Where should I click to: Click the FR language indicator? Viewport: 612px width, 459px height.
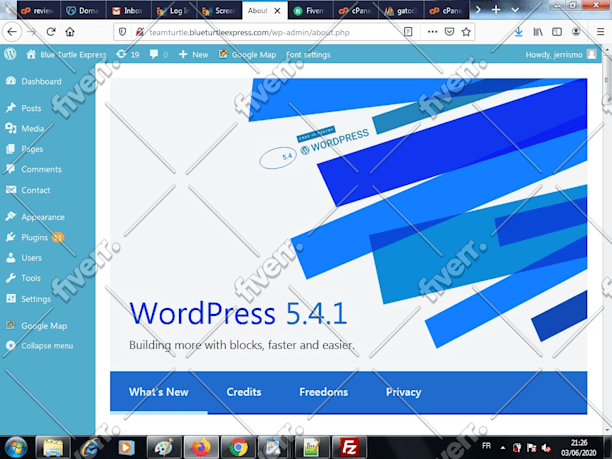[x=486, y=446]
